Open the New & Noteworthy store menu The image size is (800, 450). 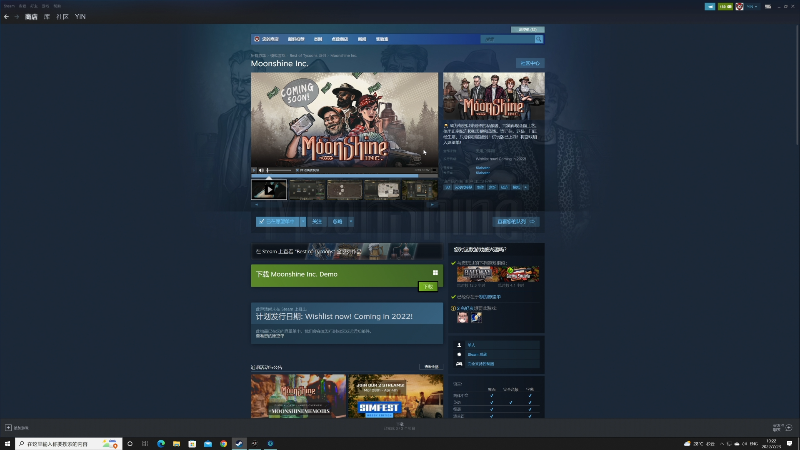pyautogui.click(x=296, y=39)
